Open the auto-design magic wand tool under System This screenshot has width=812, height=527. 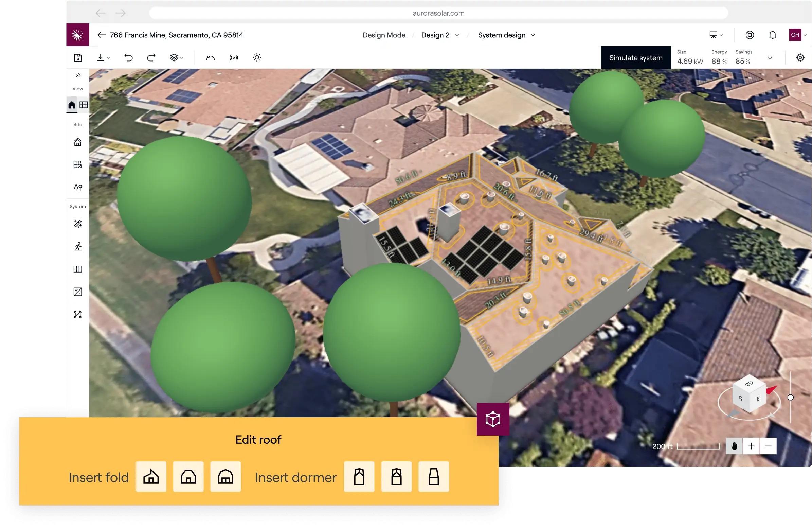78,224
